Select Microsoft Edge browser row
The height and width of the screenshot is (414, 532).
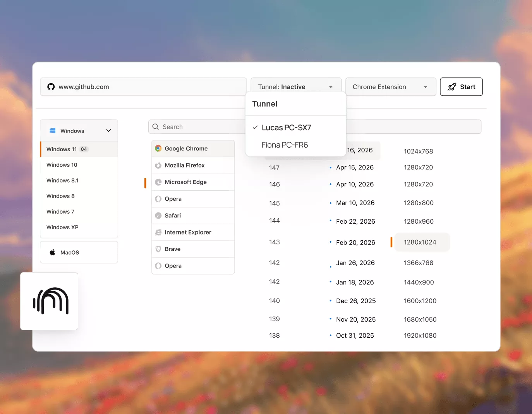tap(193, 182)
